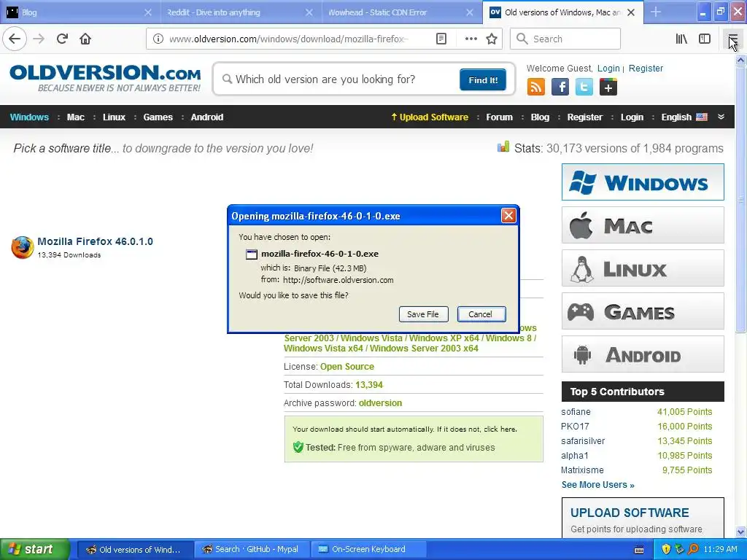Image resolution: width=747 pixels, height=560 pixels.
Task: Go back with the browser back arrow
Action: pyautogui.click(x=15, y=39)
